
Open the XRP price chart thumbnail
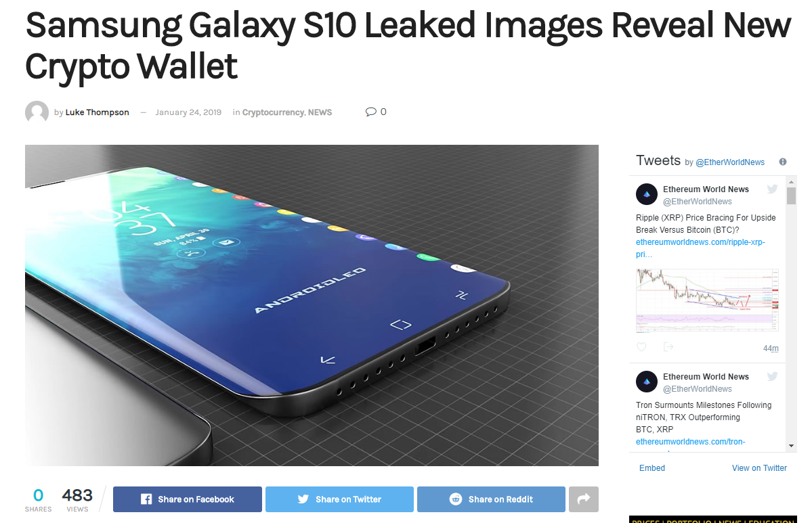(x=708, y=300)
